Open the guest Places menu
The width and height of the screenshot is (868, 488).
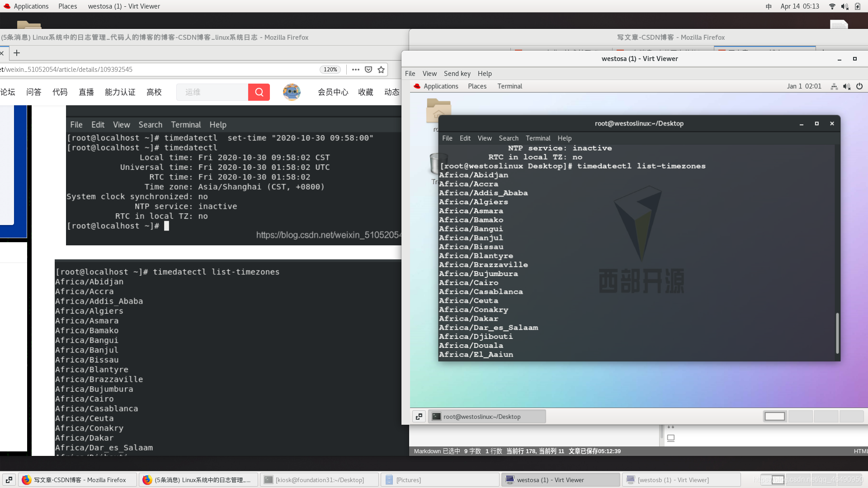477,86
